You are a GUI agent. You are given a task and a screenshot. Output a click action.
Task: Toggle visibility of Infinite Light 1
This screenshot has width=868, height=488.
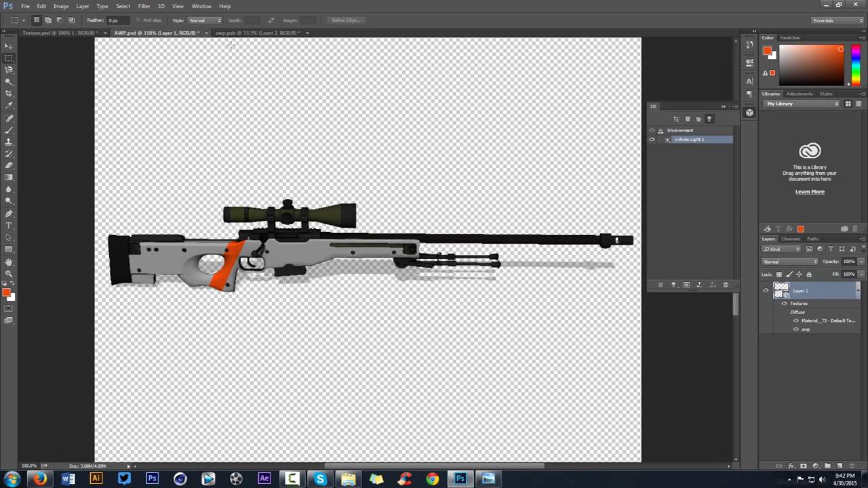(x=652, y=140)
